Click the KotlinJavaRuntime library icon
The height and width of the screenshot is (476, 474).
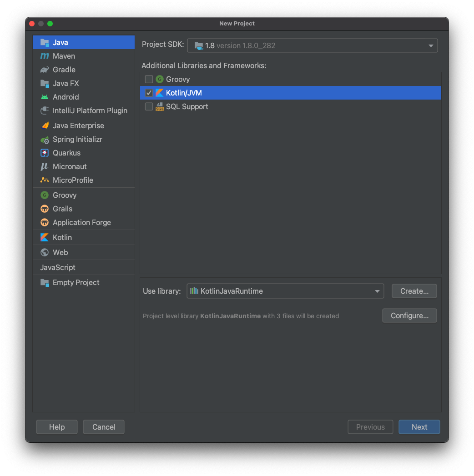194,291
